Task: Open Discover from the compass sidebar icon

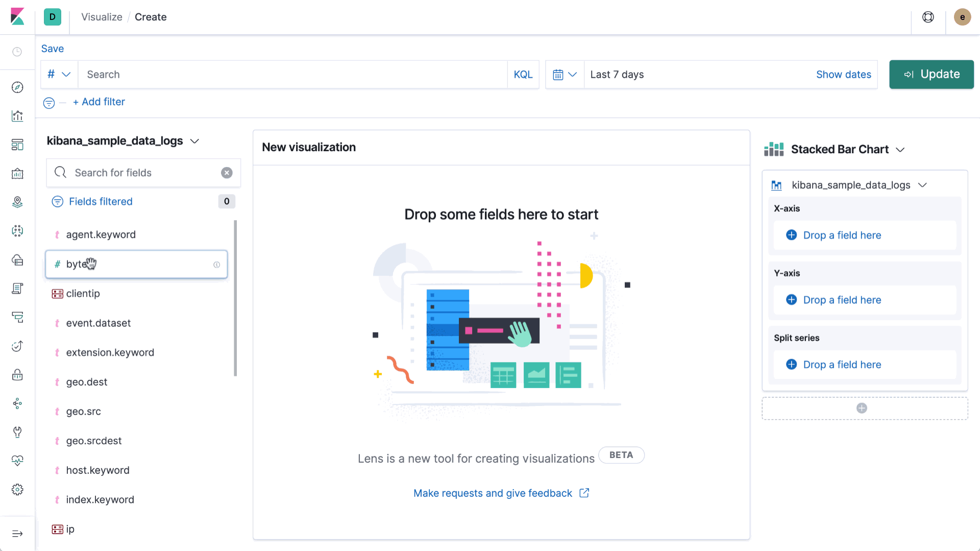Action: click(17, 87)
